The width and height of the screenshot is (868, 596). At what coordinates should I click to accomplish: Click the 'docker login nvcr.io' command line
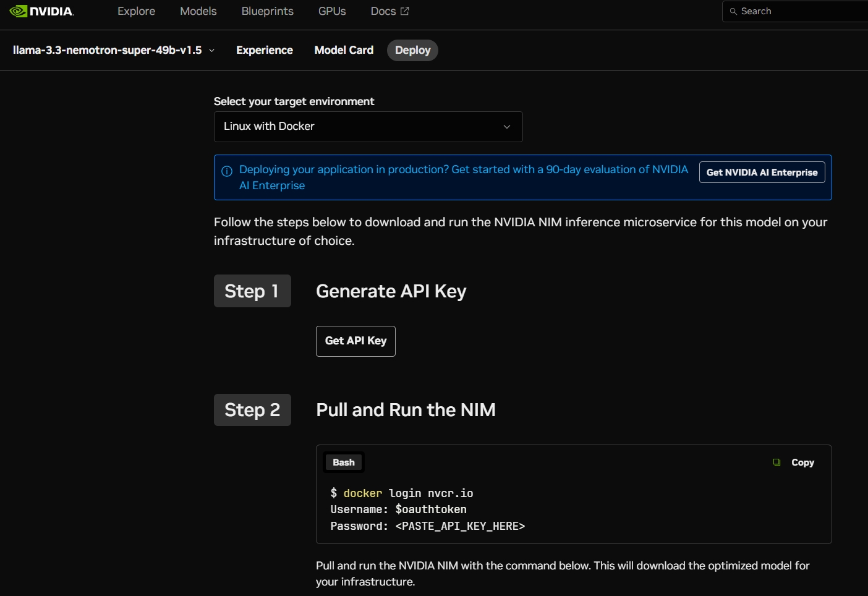coord(402,493)
